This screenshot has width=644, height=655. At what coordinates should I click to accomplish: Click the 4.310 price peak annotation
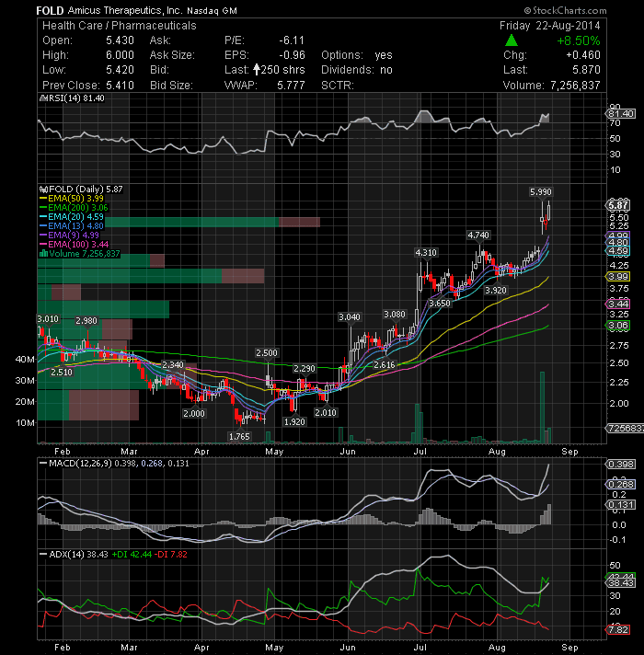click(x=426, y=252)
